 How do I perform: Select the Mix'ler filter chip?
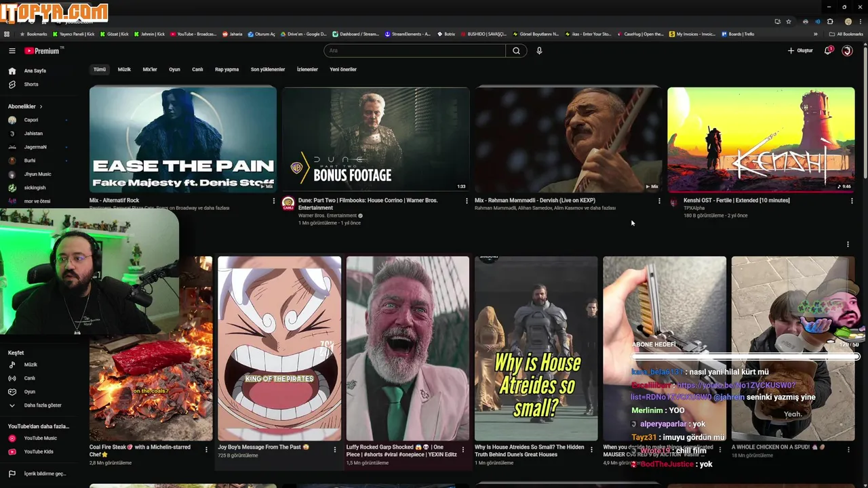(x=150, y=69)
